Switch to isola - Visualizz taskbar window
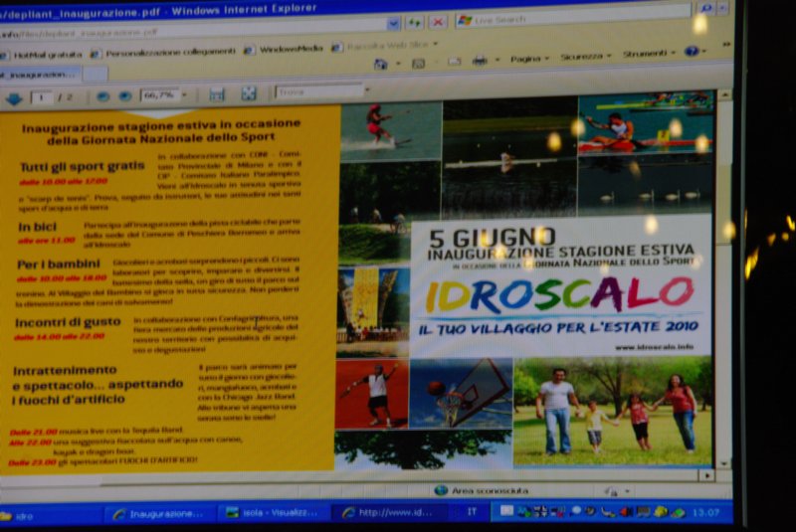 pos(275,513)
